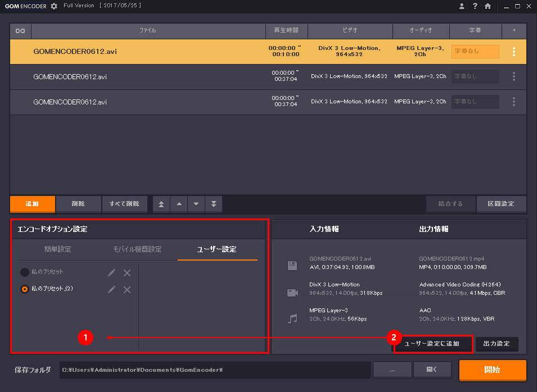
Task: Edit the 私のプリセット_(2) preset with pencil icon
Action: (112, 290)
